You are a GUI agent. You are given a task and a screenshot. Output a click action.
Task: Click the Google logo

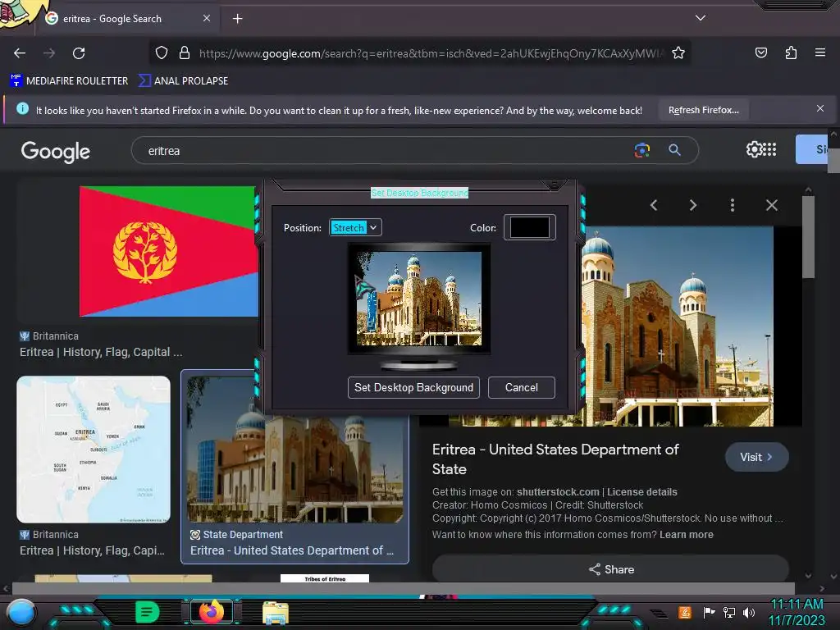[x=56, y=152]
